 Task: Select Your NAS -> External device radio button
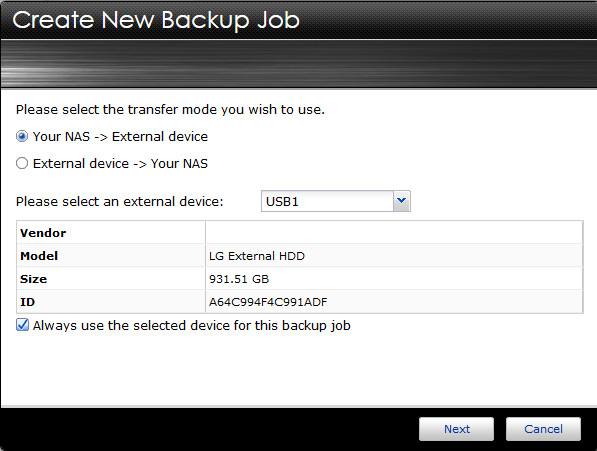pos(22,136)
